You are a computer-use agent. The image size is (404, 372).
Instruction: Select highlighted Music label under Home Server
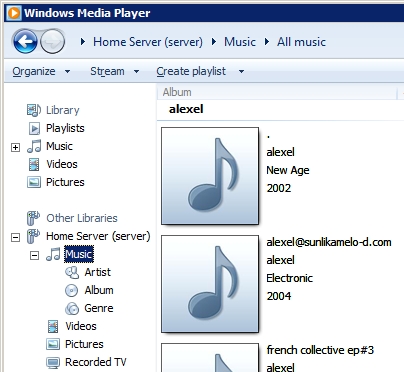click(79, 254)
